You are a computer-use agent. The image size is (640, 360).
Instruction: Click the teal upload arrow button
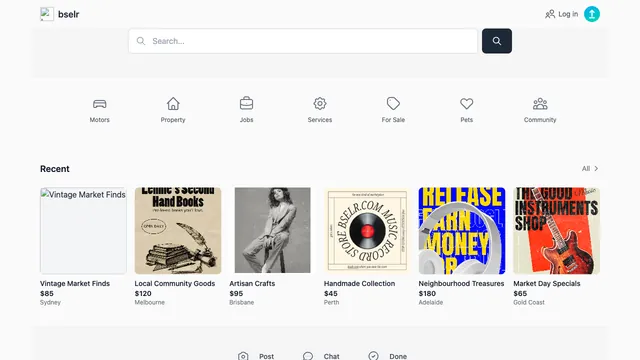click(592, 14)
